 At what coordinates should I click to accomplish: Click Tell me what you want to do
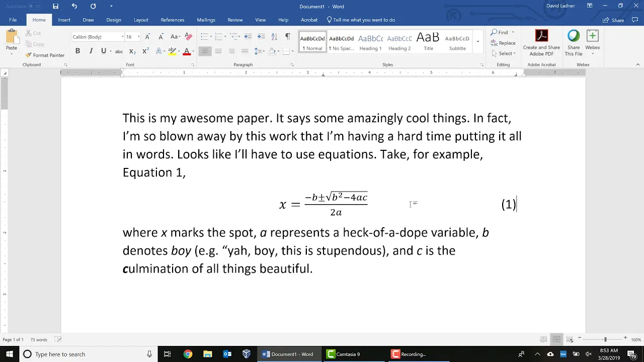pyautogui.click(x=361, y=20)
